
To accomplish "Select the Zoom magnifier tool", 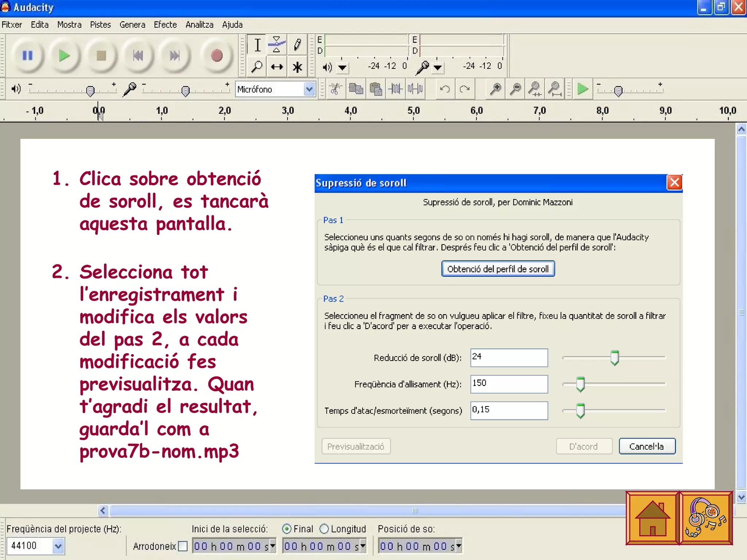I will (x=257, y=67).
